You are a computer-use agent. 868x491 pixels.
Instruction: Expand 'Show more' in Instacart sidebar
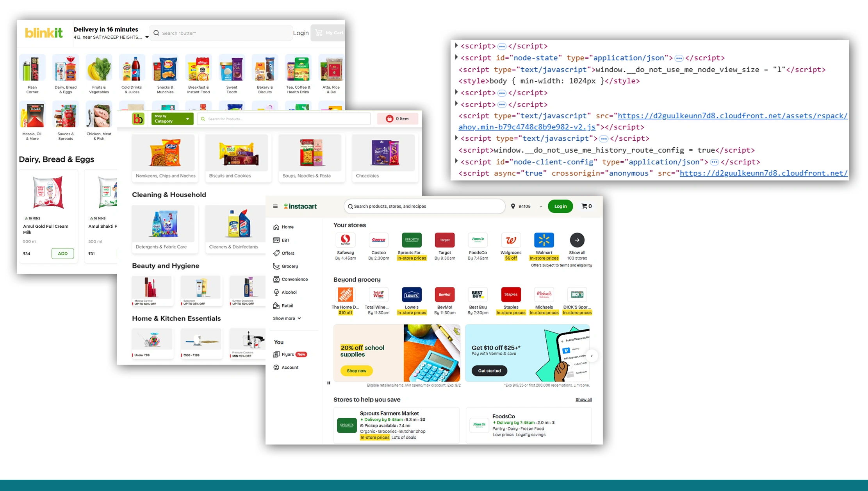click(287, 318)
